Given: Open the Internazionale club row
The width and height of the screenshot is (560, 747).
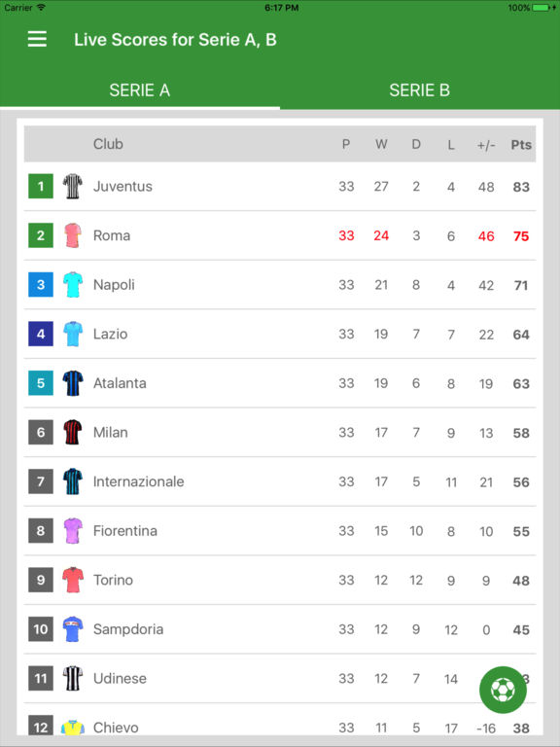Looking at the screenshot, I should 280,481.
